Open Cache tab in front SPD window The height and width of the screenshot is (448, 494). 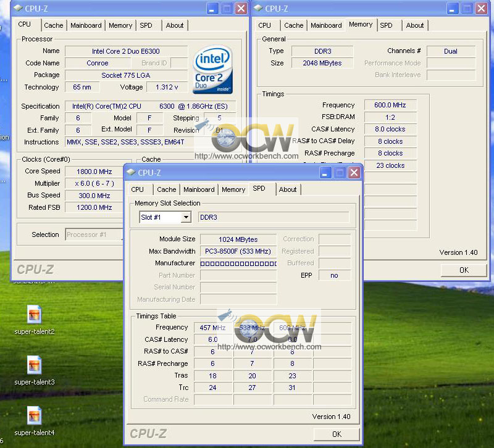[166, 189]
